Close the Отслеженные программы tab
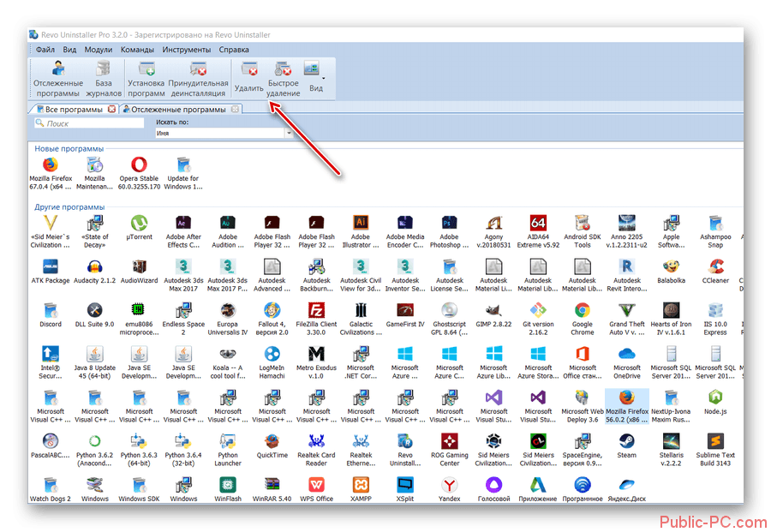771x532 pixels. tap(235, 109)
